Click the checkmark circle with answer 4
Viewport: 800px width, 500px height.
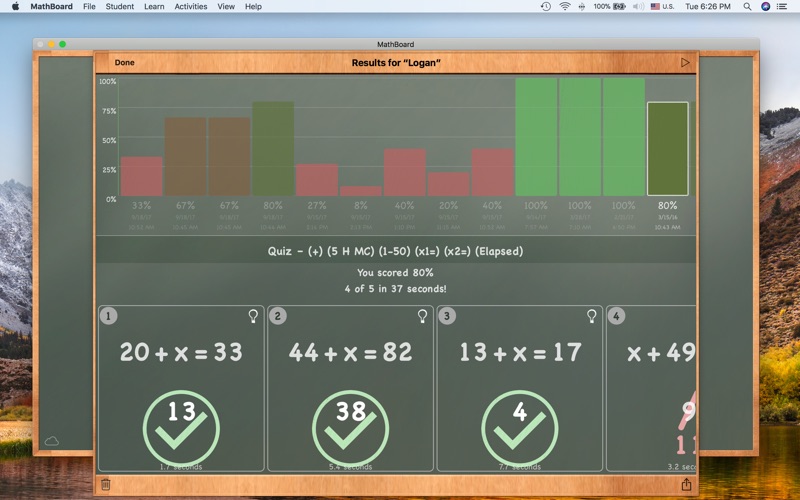pos(520,428)
